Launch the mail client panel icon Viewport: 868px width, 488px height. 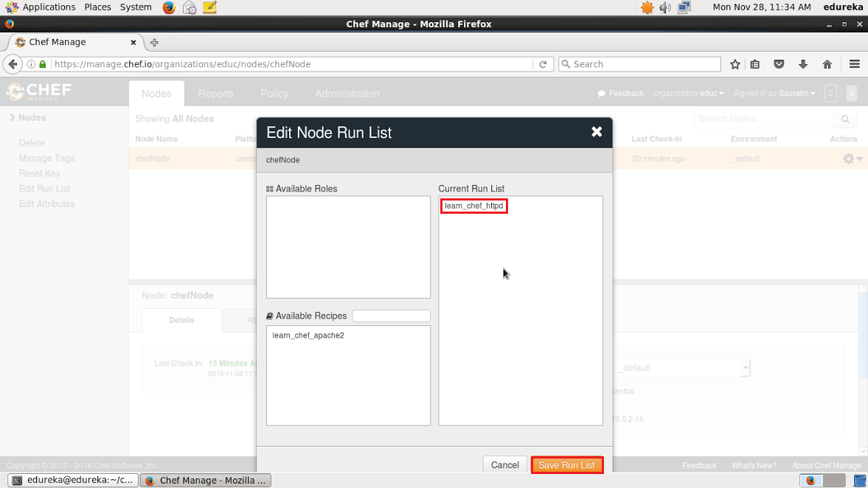[x=190, y=7]
